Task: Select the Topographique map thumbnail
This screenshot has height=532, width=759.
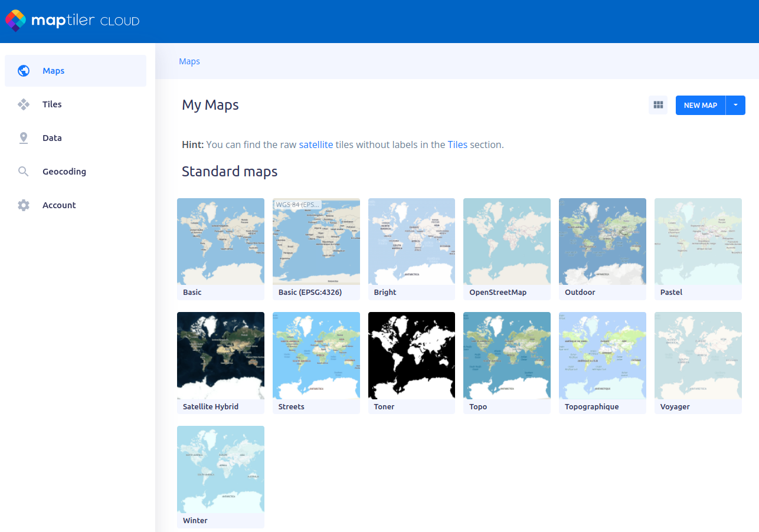Action: tap(603, 356)
